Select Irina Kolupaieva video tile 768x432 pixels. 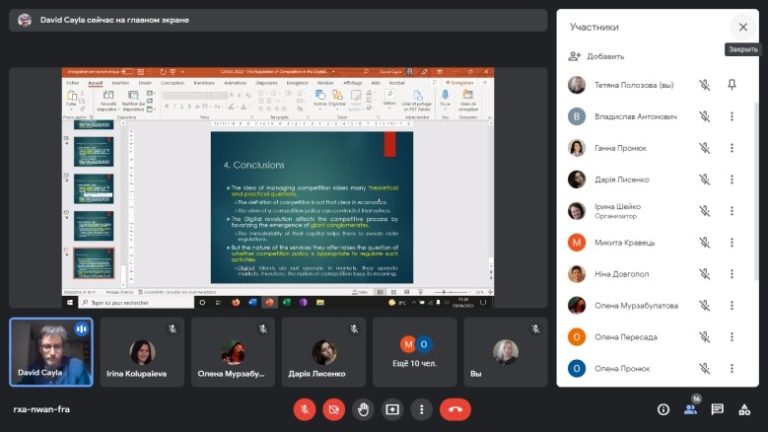(142, 352)
